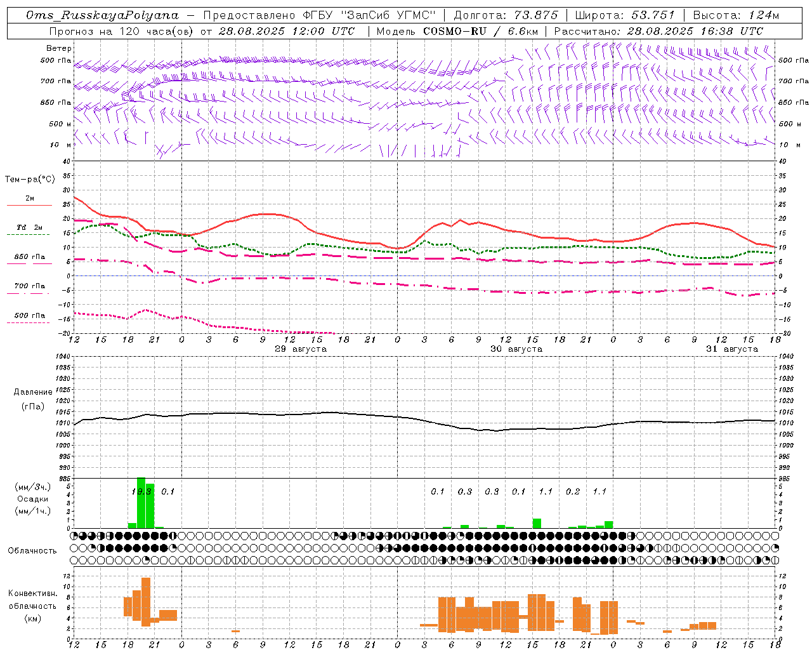Click the 19.3 precipitation amount value
812x650 pixels.
pos(141,491)
